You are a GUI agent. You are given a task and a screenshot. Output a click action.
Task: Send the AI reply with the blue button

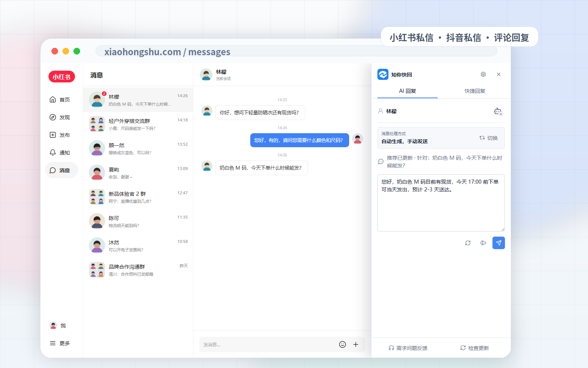coord(499,243)
